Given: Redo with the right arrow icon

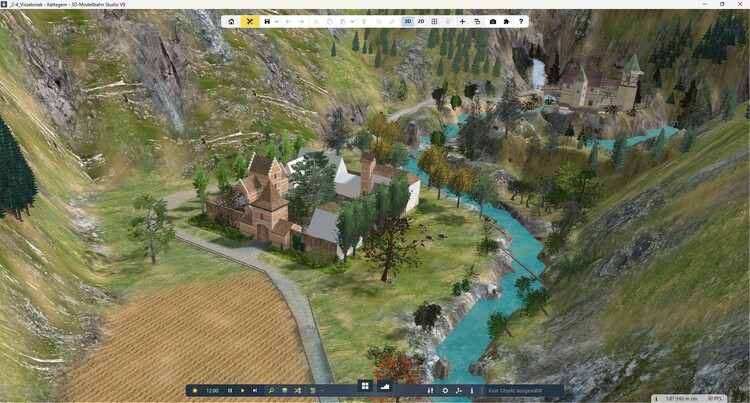Looking at the screenshot, I should click(x=301, y=22).
